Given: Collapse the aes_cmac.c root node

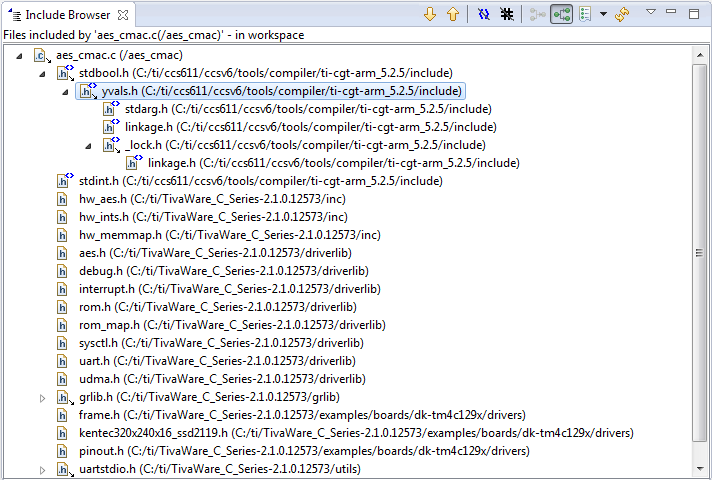Looking at the screenshot, I should point(19,56).
